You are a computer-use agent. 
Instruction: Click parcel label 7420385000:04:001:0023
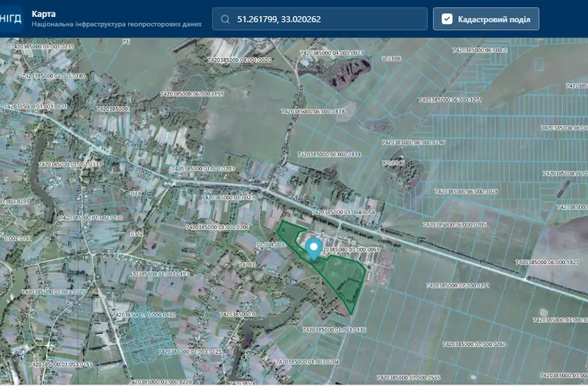tap(332, 53)
